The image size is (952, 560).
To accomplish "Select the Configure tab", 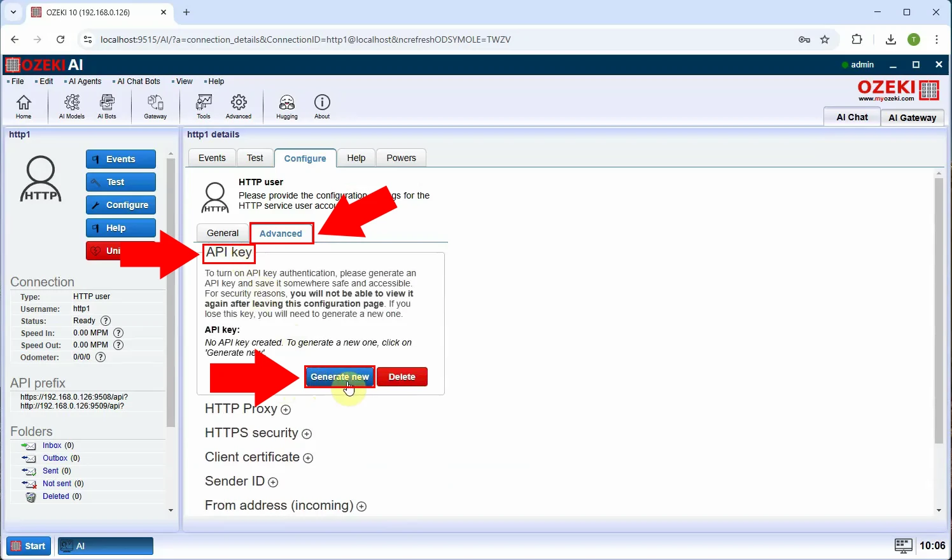I will (305, 158).
